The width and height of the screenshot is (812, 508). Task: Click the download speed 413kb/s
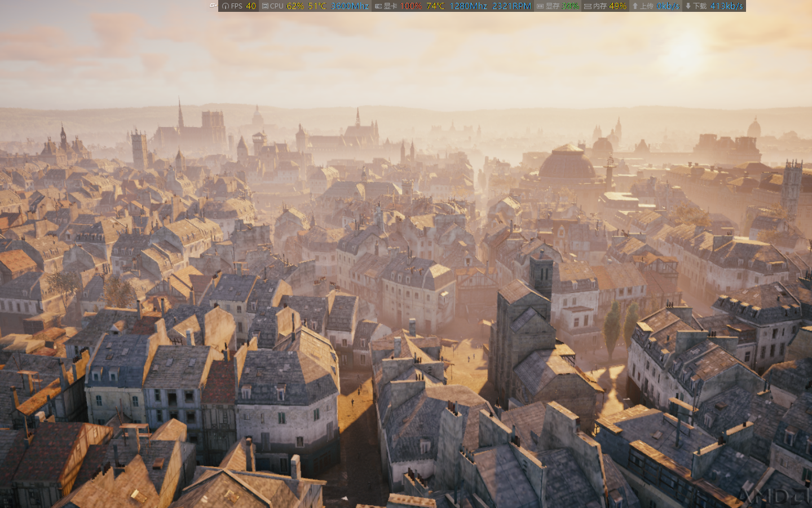coord(727,6)
